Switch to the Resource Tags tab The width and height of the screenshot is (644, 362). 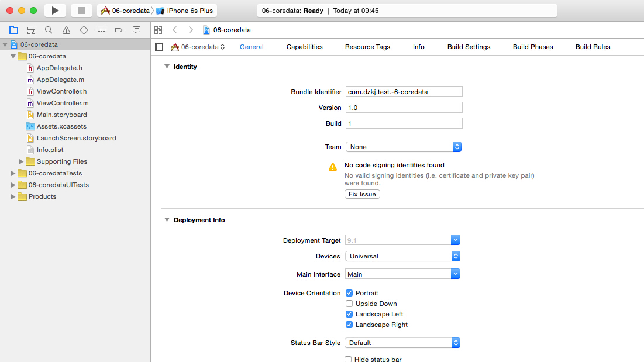(x=367, y=47)
